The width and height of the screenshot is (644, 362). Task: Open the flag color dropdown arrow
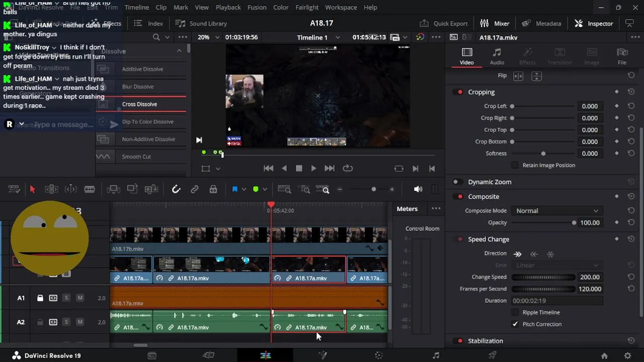[244, 190]
